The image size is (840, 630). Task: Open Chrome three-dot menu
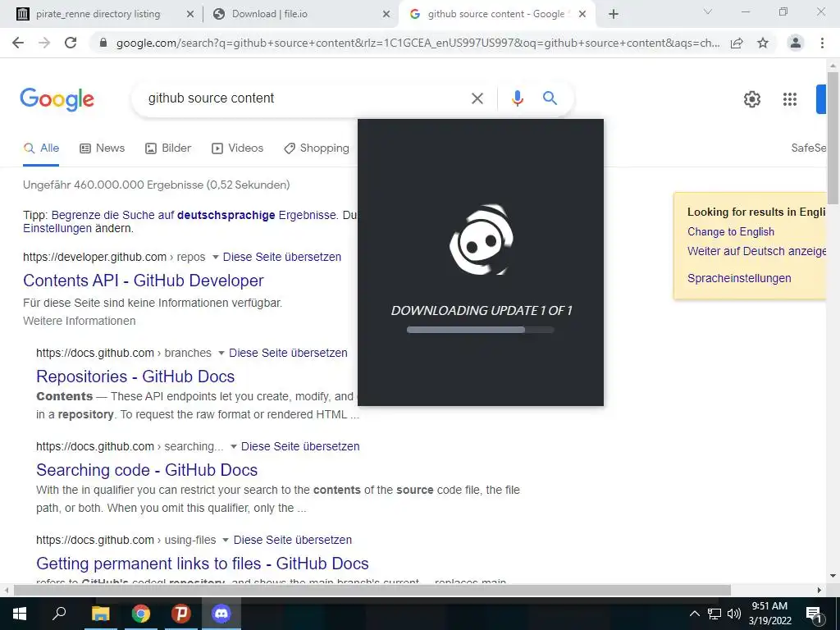pyautogui.click(x=822, y=43)
